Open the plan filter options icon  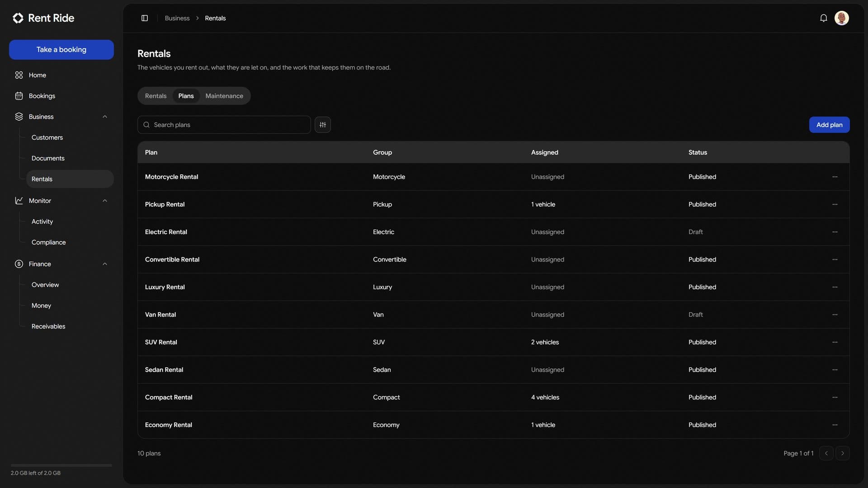click(323, 125)
